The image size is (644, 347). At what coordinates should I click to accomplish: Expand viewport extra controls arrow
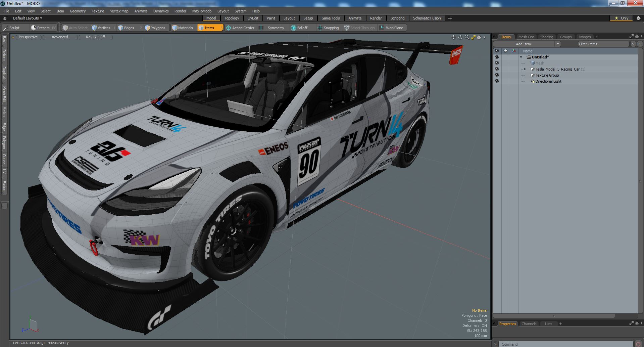coord(484,37)
